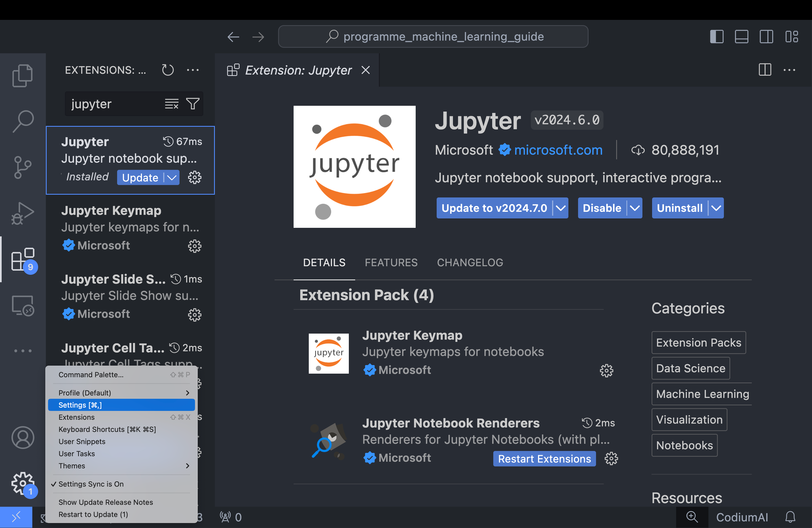
Task: Open the notifications bell
Action: 790,518
